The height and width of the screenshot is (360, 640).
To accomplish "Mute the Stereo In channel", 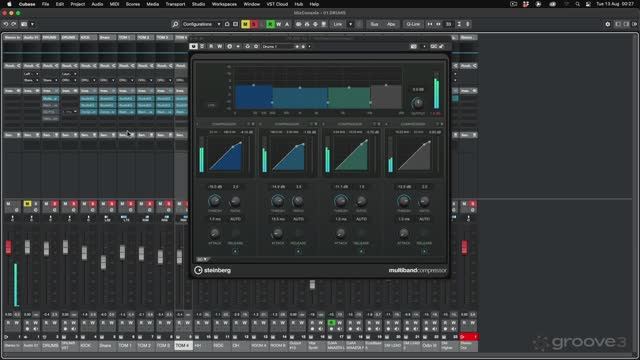I will click(x=8, y=204).
